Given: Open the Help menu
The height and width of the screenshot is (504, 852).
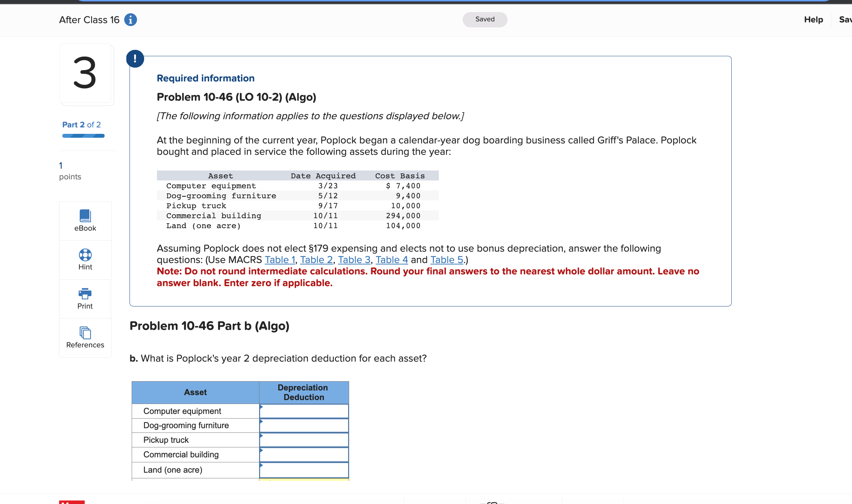Looking at the screenshot, I should tap(813, 20).
